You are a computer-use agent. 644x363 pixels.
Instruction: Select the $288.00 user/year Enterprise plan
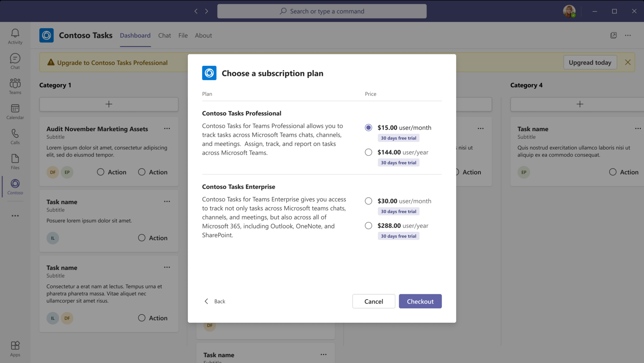tap(368, 226)
